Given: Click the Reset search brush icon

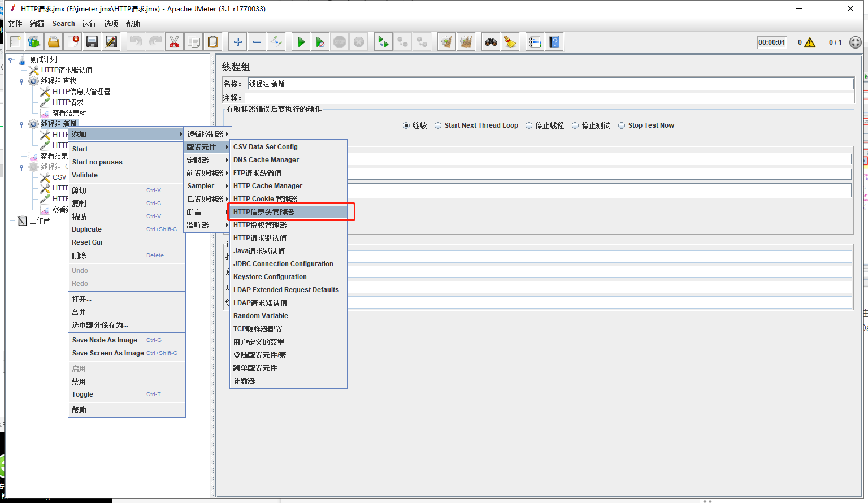Looking at the screenshot, I should [x=510, y=42].
